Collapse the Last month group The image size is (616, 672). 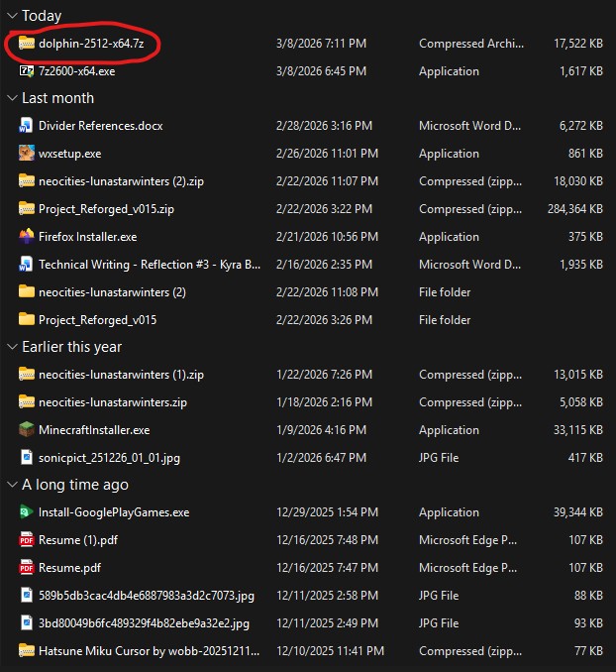click(x=12, y=98)
